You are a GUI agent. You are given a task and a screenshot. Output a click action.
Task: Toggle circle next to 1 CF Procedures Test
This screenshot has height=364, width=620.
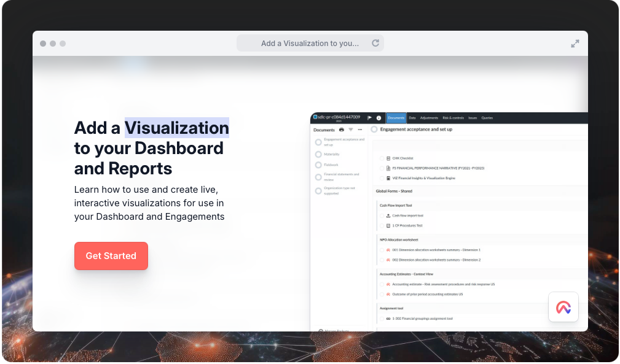(382, 226)
